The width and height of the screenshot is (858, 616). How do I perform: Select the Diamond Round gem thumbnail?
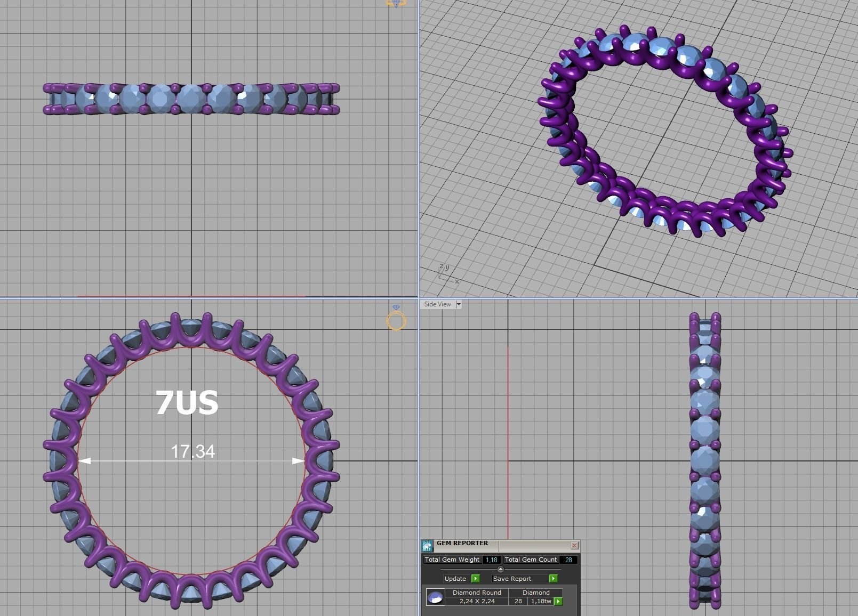(x=436, y=597)
